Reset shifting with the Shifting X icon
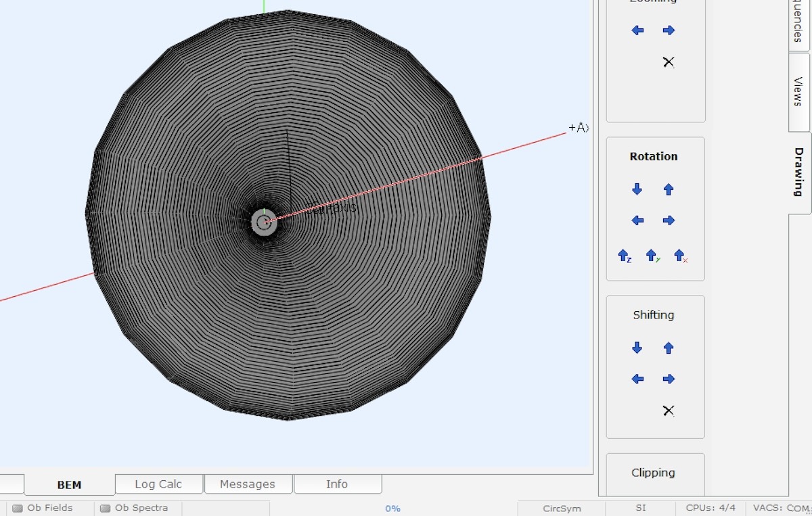 669,411
